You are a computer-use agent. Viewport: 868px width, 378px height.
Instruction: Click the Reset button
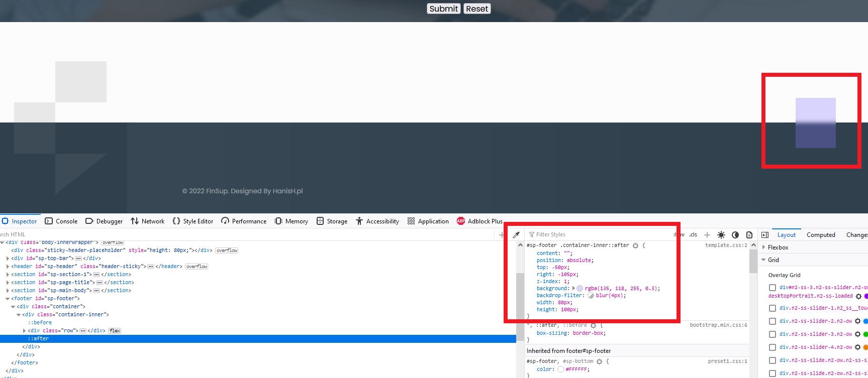tap(476, 9)
